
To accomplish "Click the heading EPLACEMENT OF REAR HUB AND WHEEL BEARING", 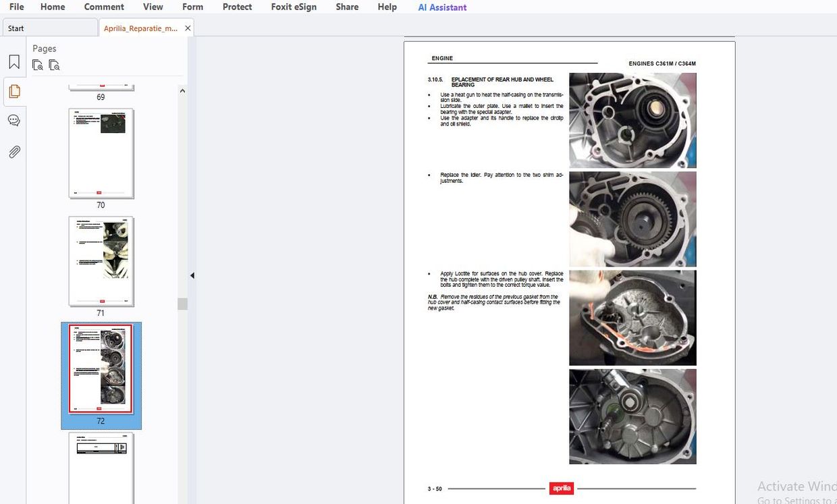I will point(502,82).
